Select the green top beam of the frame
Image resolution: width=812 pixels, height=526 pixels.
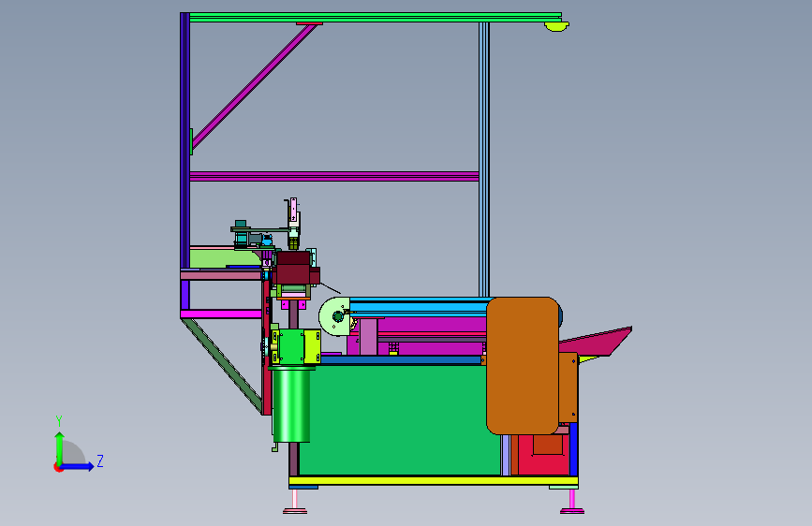click(x=376, y=17)
